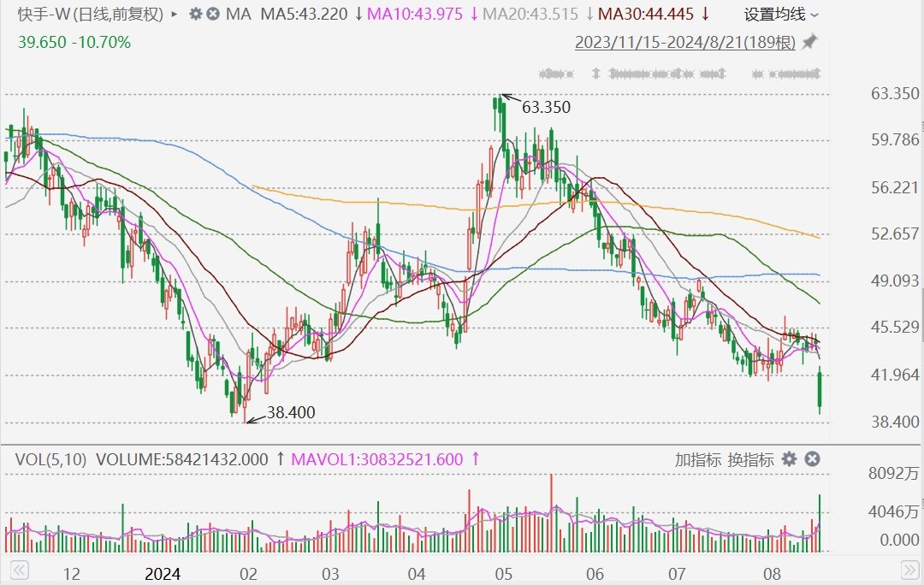The height and width of the screenshot is (585, 924).
Task: Click the latest tall green volume bar
Action: tap(819, 523)
